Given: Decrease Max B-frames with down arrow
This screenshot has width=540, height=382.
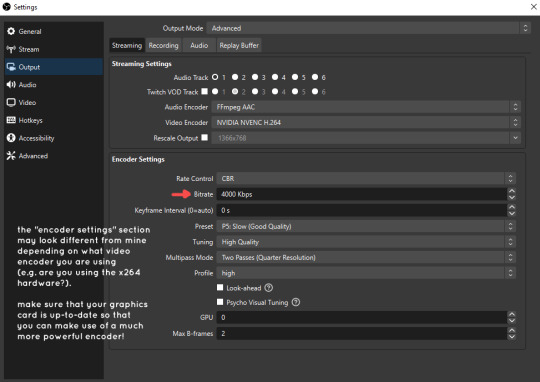Looking at the screenshot, I should pos(512,336).
